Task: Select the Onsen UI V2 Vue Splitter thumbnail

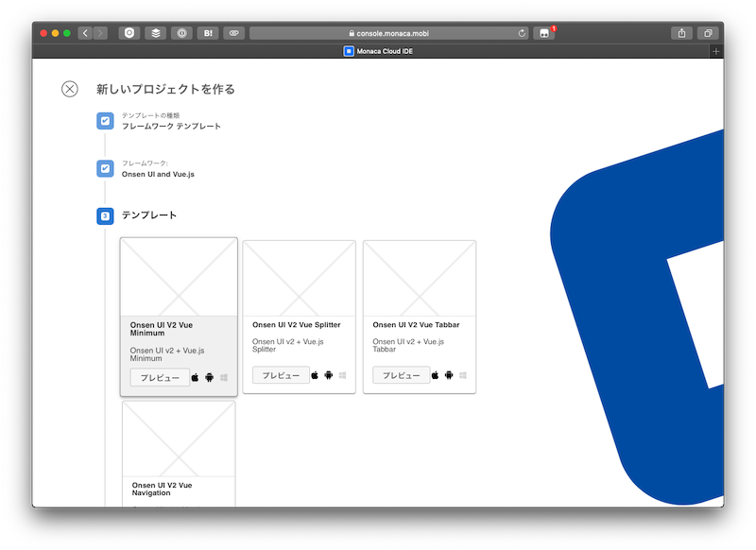Action: [299, 279]
